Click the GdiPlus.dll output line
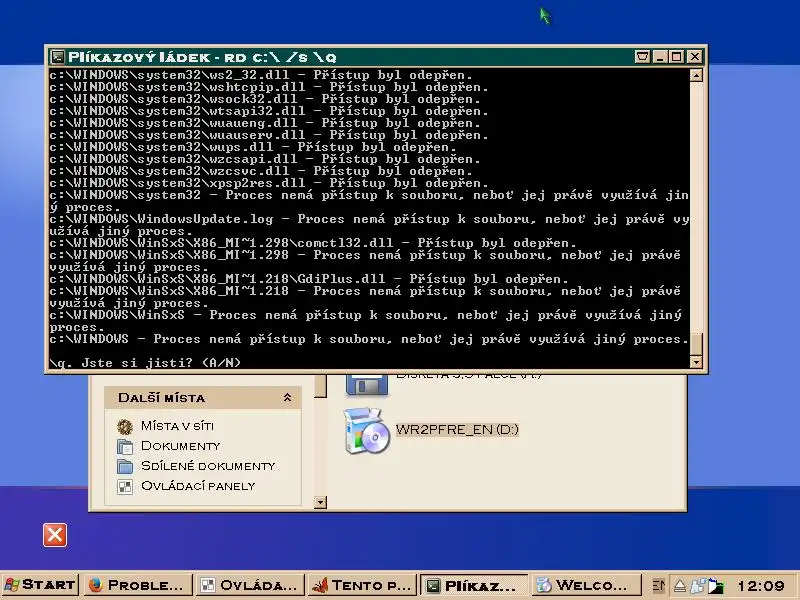Screen dimensions: 800x600 coord(309,279)
